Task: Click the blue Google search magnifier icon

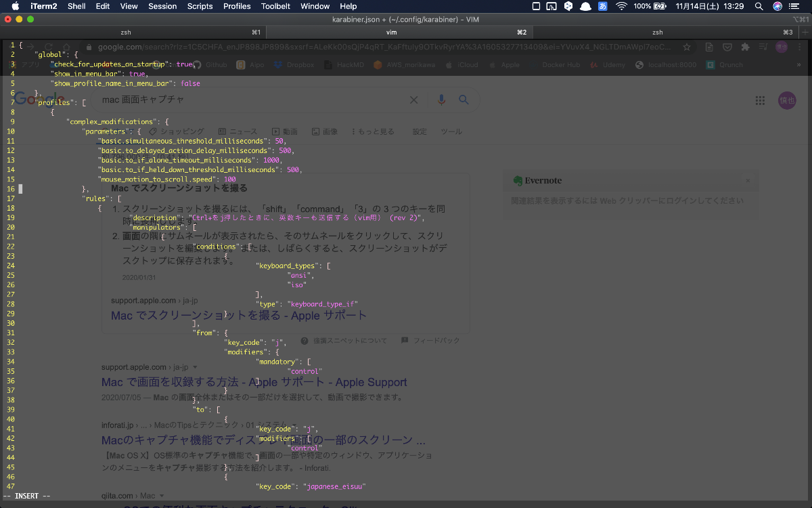Action: coord(464,100)
